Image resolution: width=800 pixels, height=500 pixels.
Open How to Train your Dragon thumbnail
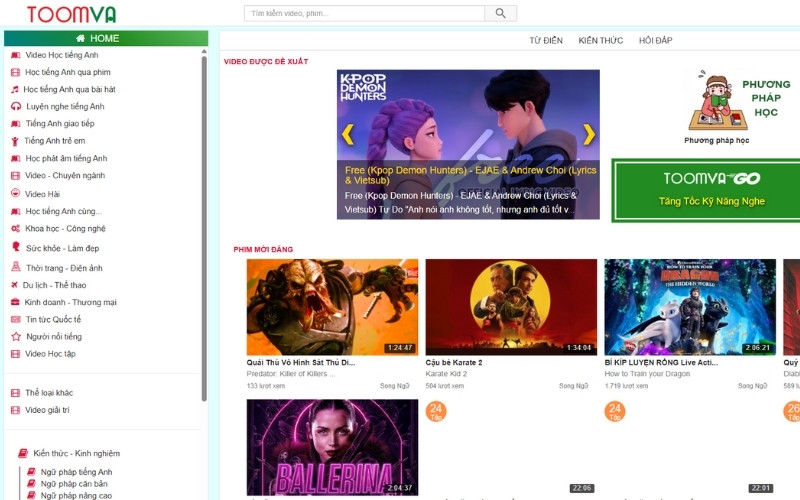[x=690, y=307]
